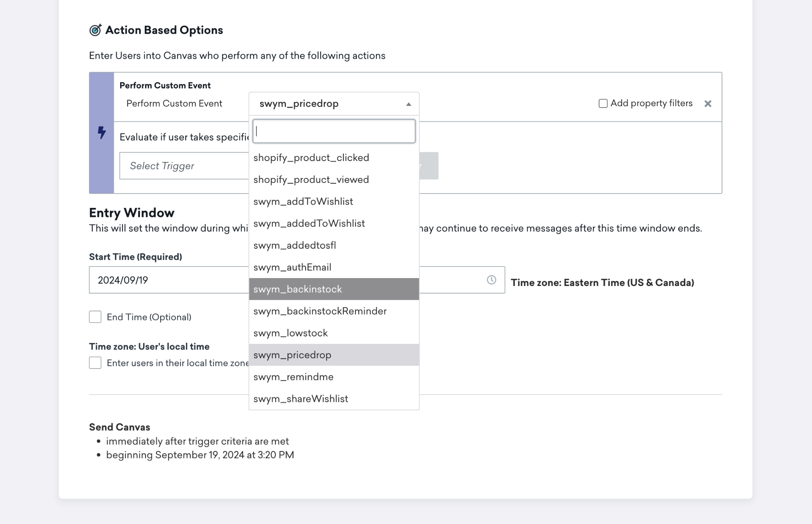The width and height of the screenshot is (812, 524).
Task: Click the clock icon in Start Time field
Action: click(x=491, y=280)
